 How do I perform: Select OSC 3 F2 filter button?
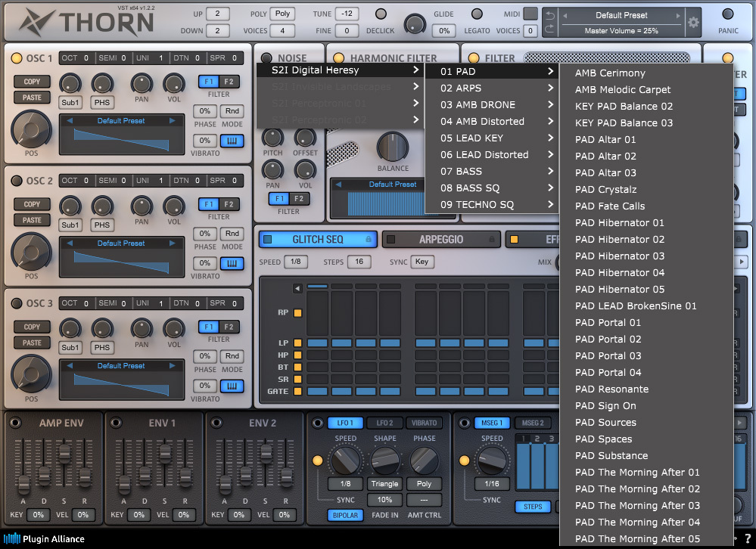[229, 327]
